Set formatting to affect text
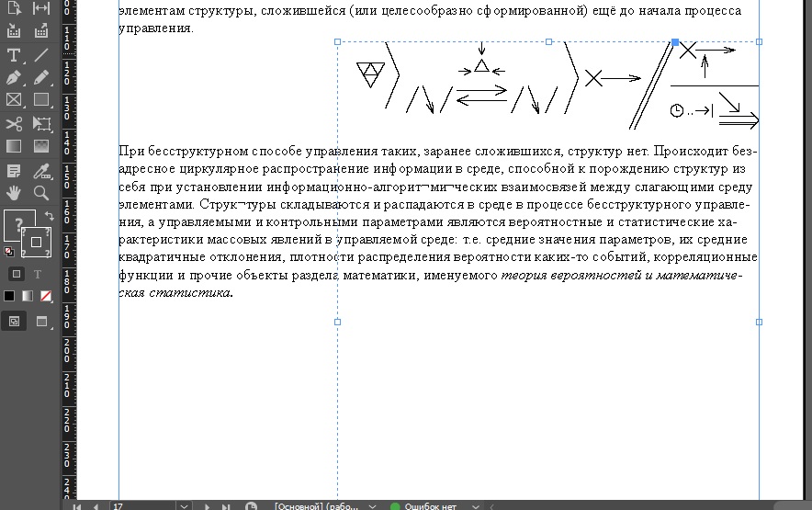The image size is (812, 510). tap(38, 274)
